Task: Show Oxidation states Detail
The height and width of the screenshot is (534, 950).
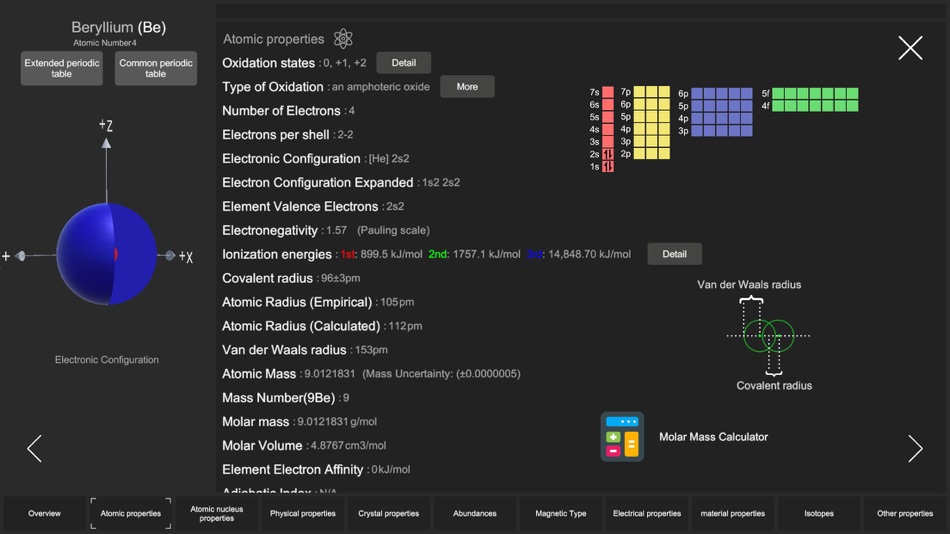Action: pos(404,62)
